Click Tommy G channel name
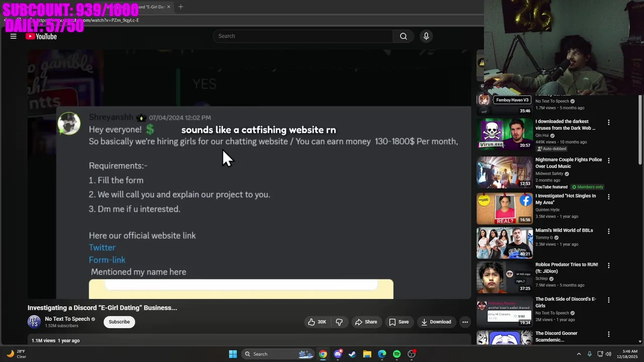The width and height of the screenshot is (644, 362). tap(544, 237)
